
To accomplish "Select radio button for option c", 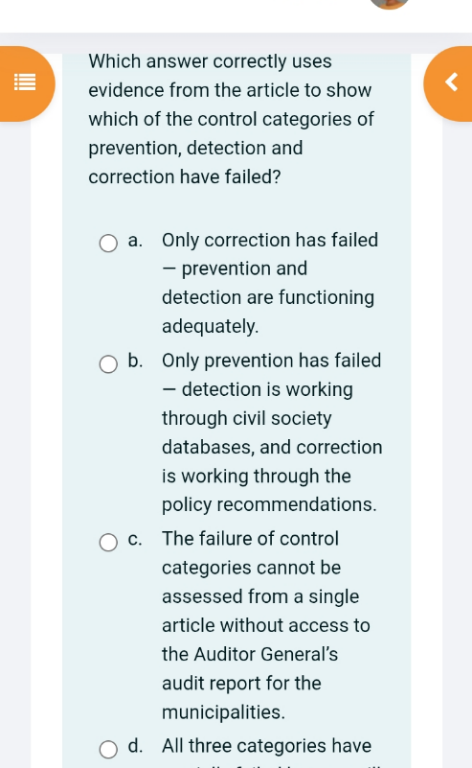I will click(x=108, y=542).
